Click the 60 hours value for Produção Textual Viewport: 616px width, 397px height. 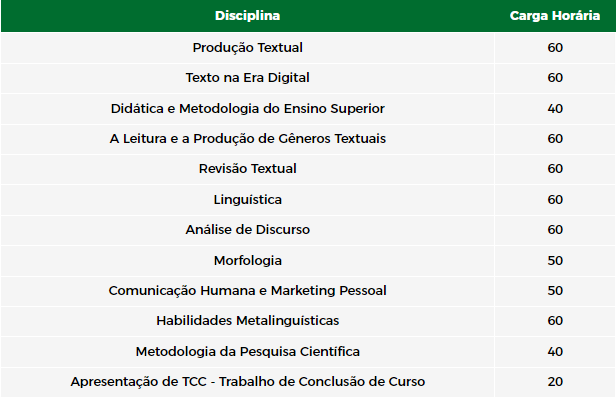pos(555,48)
